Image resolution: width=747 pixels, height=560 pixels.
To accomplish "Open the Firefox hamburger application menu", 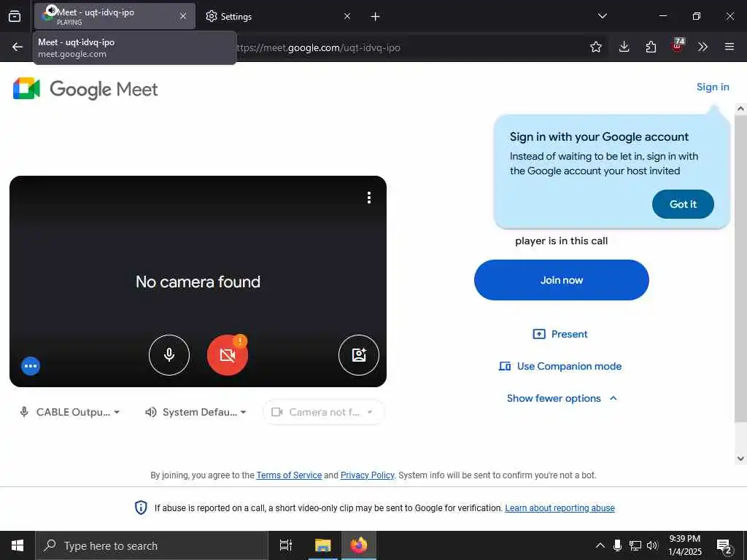I will tap(729, 47).
